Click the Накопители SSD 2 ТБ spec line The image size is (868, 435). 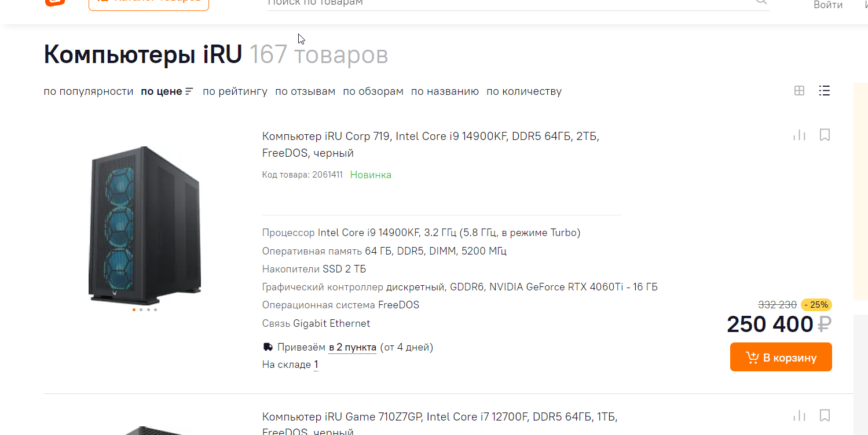click(x=314, y=270)
